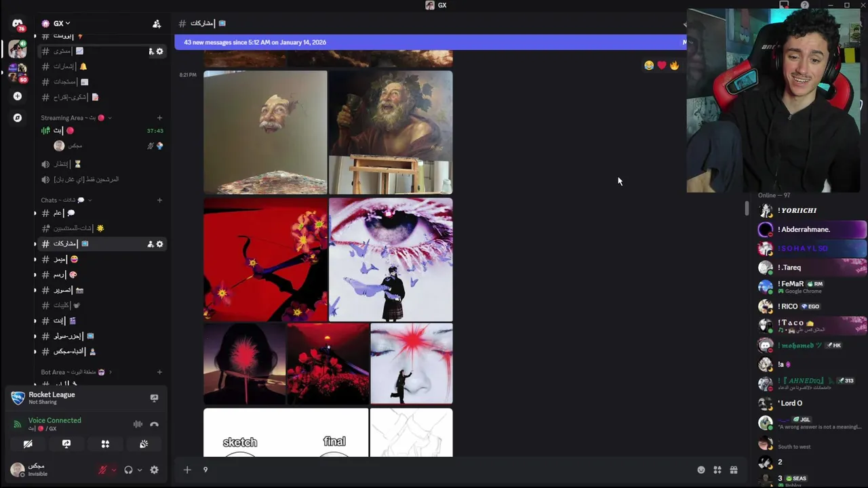The height and width of the screenshot is (488, 868).
Task: Open the apps launcher in message bar
Action: (x=717, y=470)
